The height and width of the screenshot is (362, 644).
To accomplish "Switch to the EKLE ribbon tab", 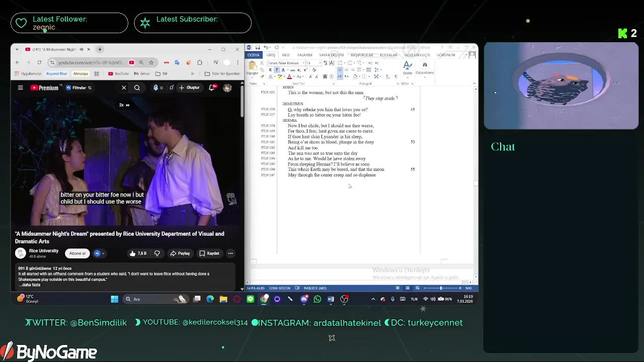I will [x=286, y=55].
